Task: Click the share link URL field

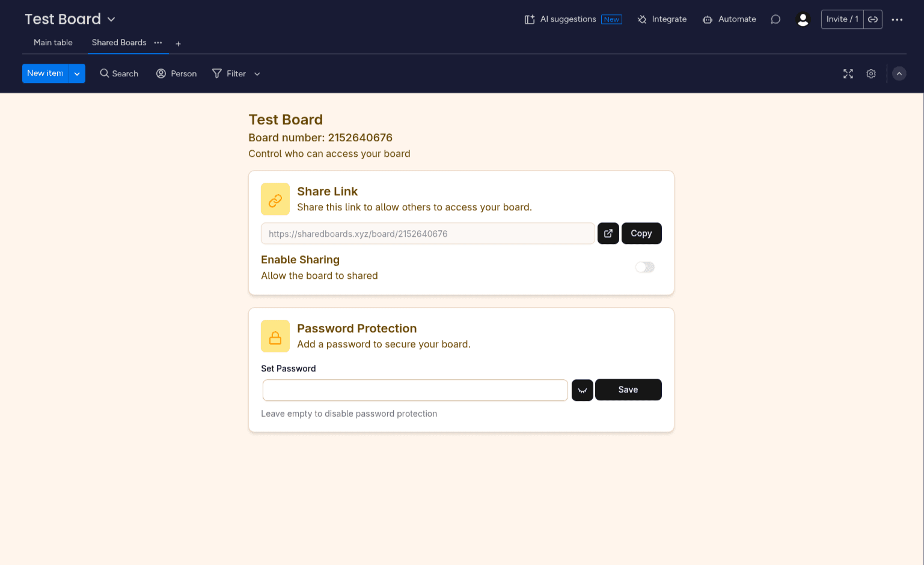Action: pyautogui.click(x=427, y=234)
